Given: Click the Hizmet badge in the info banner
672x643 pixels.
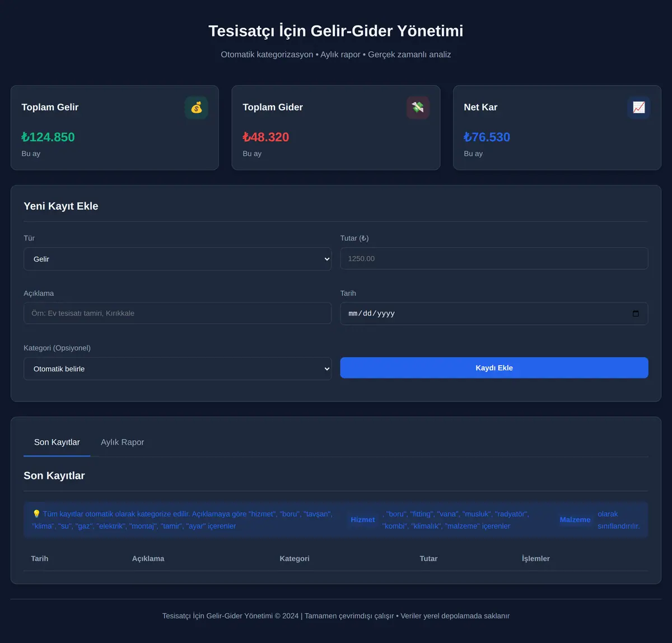Looking at the screenshot, I should tap(363, 520).
